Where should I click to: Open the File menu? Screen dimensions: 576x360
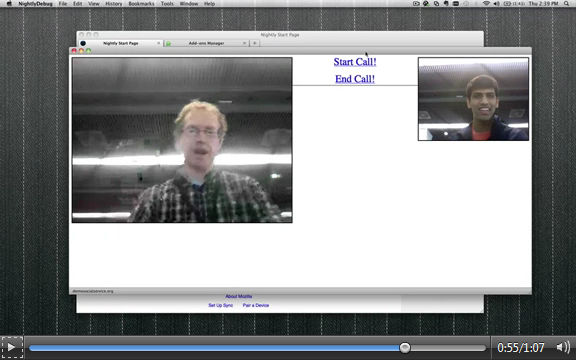(63, 4)
